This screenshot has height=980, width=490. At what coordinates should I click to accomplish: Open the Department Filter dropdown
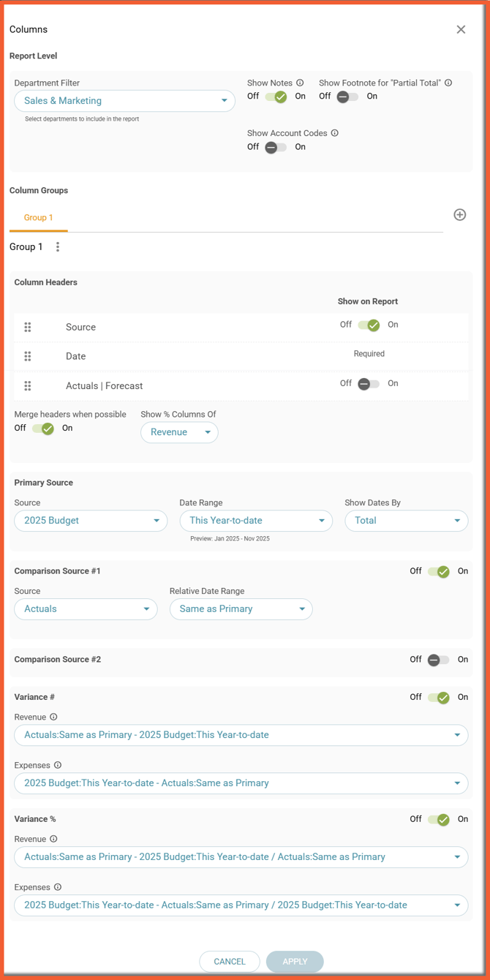click(124, 101)
